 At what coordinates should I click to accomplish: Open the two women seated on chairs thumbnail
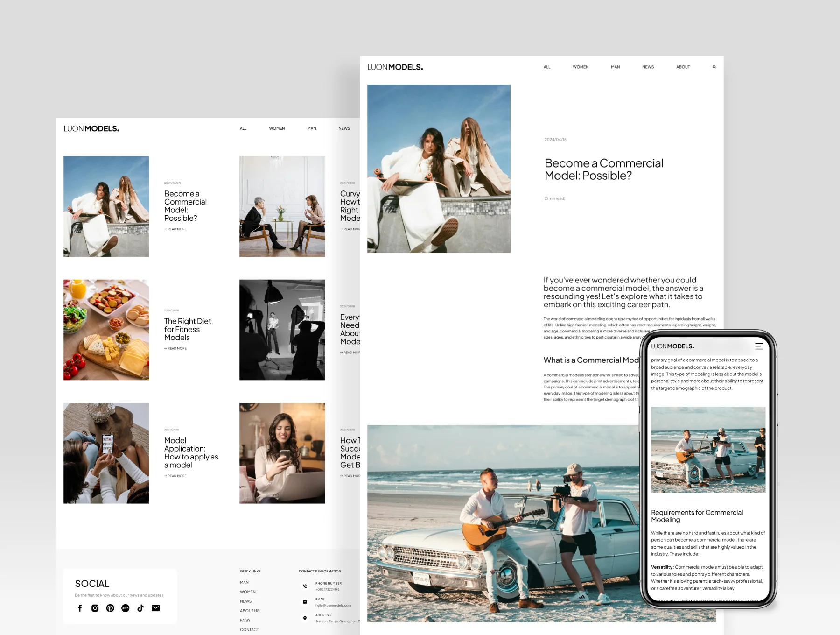tap(282, 206)
